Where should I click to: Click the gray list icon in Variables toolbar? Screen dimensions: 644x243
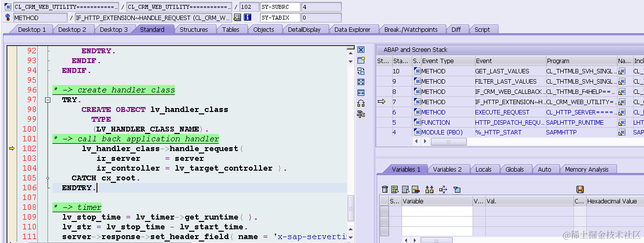(405, 189)
